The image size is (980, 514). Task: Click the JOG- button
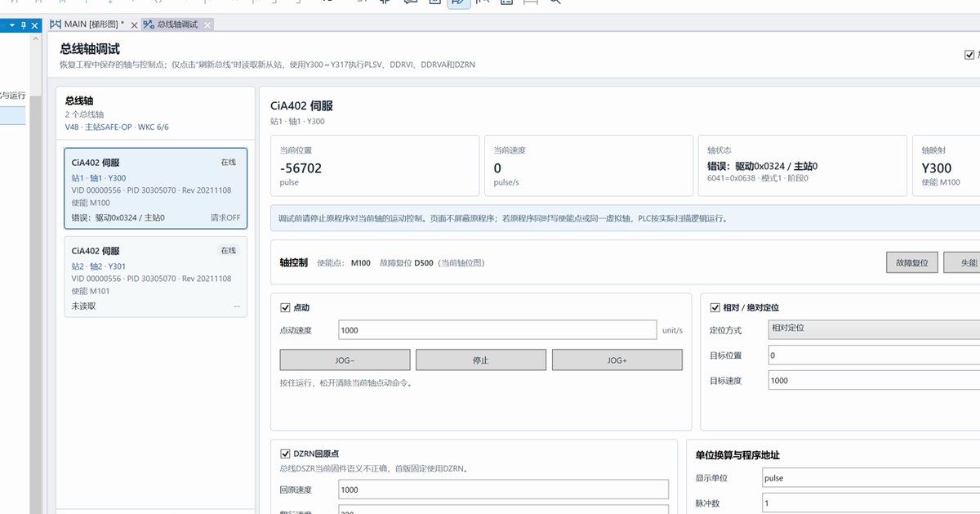345,360
